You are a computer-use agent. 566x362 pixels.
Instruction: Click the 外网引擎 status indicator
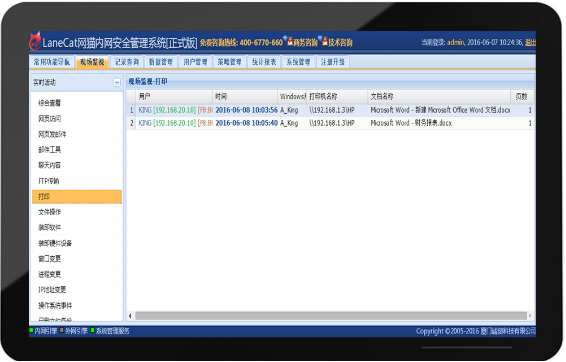(62, 330)
